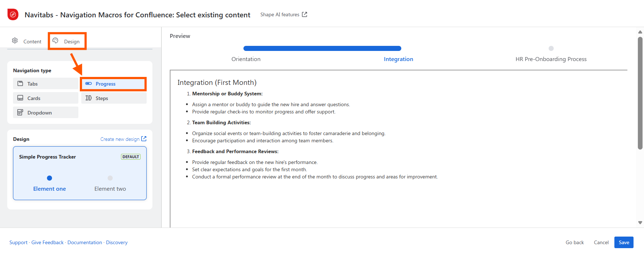This screenshot has height=255, width=644.
Task: Click 'Encourage participation and interaction' bullet text
Action: pyautogui.click(x=263, y=141)
